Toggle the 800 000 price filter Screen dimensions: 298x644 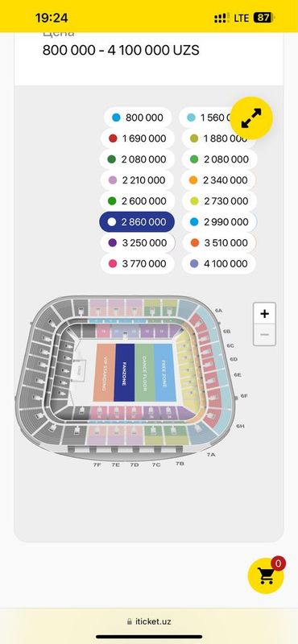pos(138,118)
